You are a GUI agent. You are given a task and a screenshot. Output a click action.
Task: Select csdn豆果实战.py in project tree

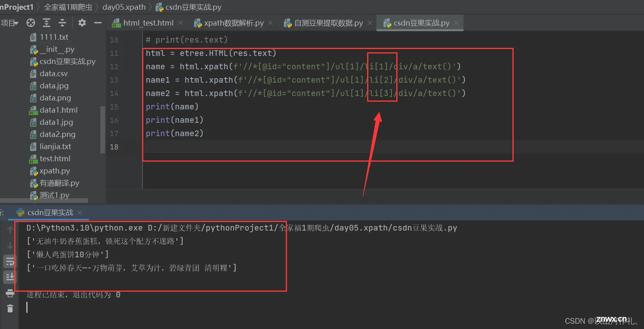click(x=68, y=62)
